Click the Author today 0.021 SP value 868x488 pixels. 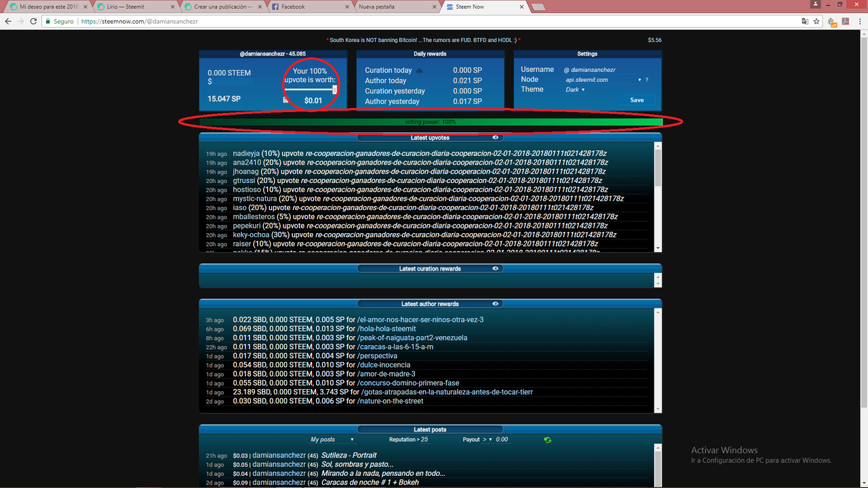(x=467, y=81)
